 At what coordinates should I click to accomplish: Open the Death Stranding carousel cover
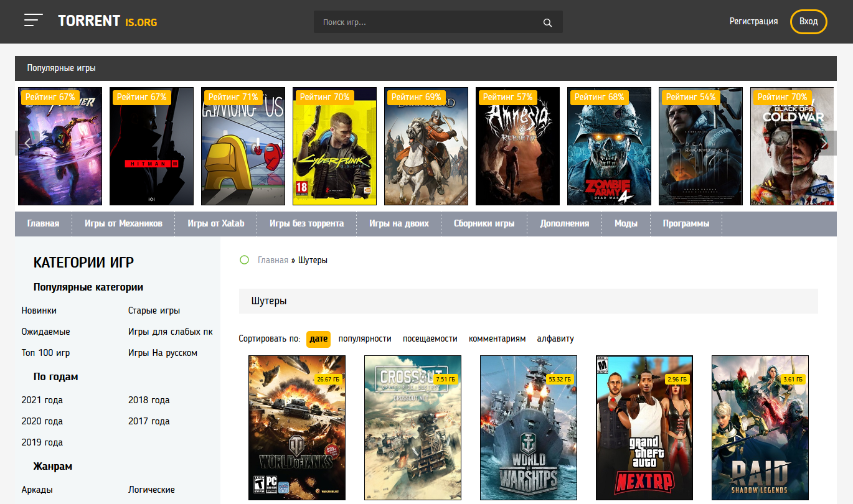point(700,146)
